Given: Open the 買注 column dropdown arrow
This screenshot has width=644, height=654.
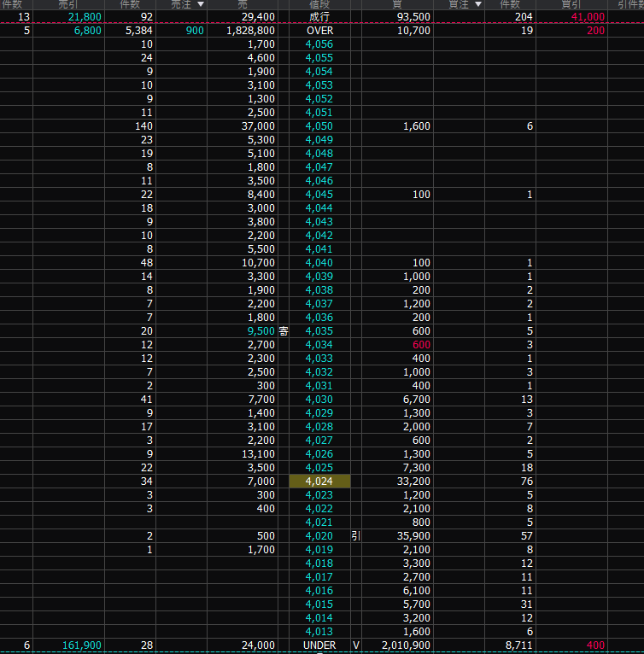Looking at the screenshot, I should 478,4.
